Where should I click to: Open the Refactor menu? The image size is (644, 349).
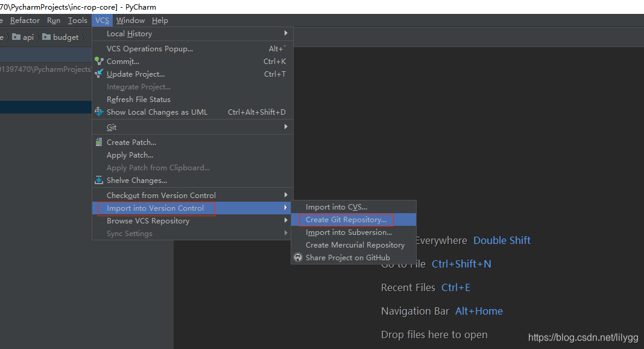(x=25, y=20)
